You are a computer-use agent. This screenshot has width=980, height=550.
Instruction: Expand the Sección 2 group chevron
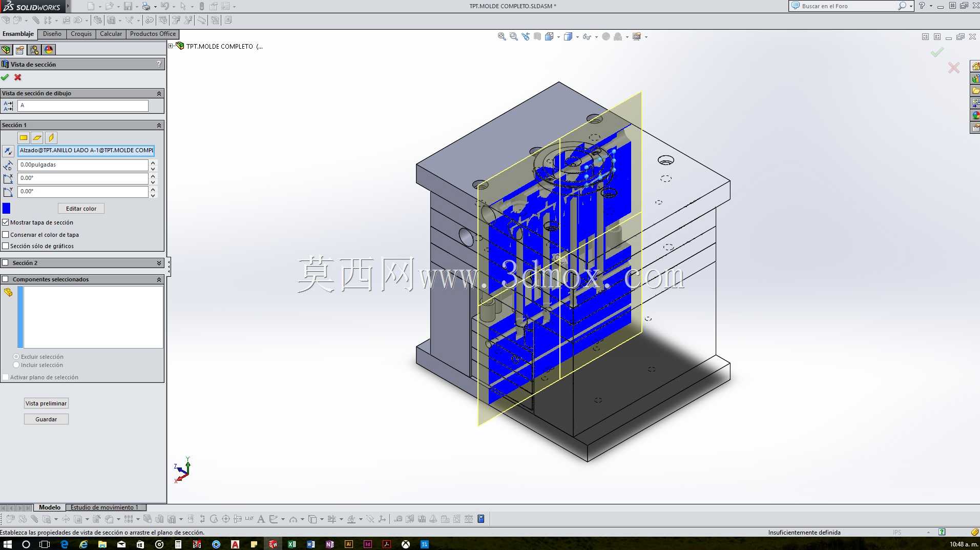(x=159, y=263)
